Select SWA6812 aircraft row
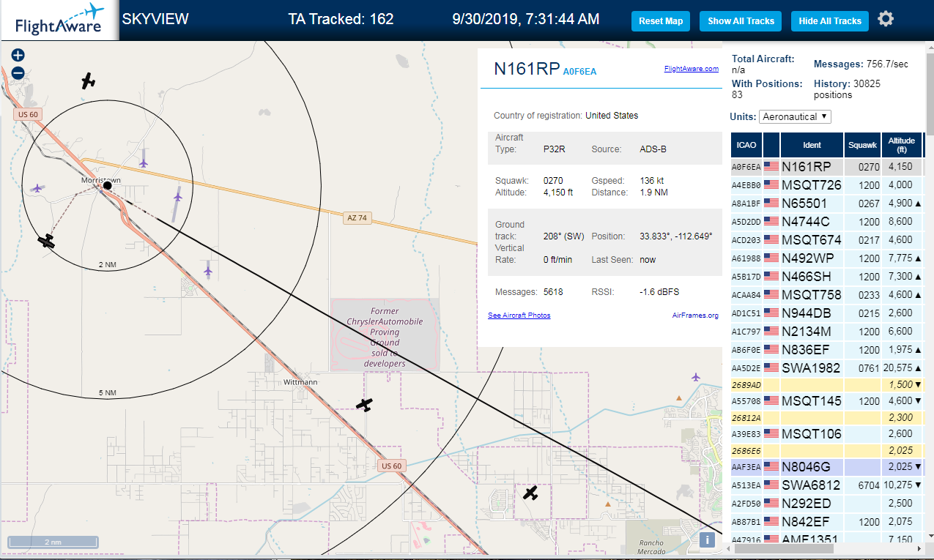The width and height of the screenshot is (934, 560). coord(827,485)
